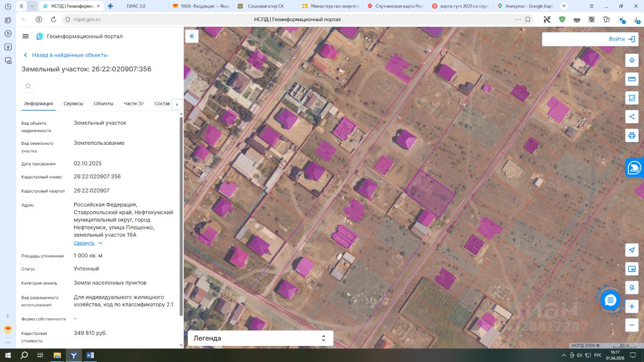
Task: Select the ruler measurement tool
Action: [x=631, y=79]
